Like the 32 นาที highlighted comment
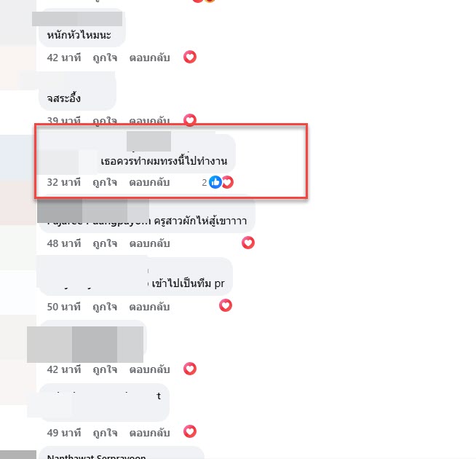 105,182
